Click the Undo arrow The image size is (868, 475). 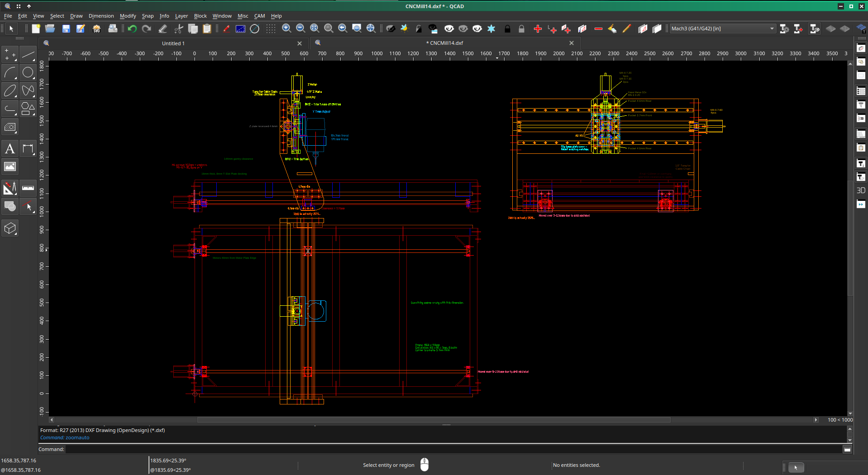(132, 28)
